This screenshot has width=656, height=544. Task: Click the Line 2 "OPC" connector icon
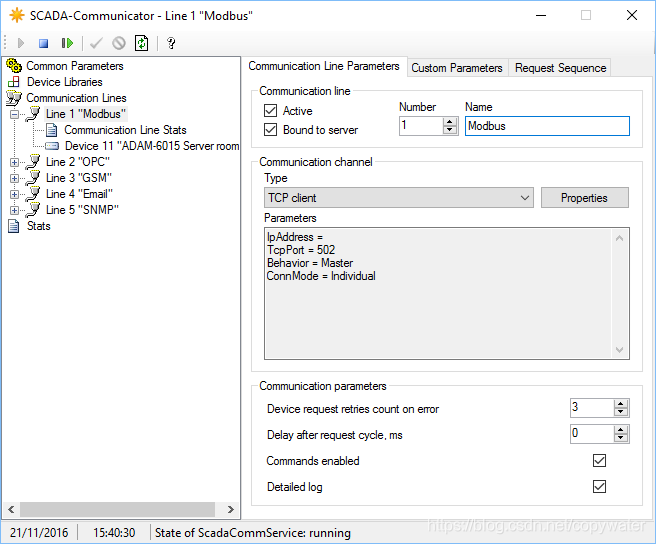pos(33,162)
